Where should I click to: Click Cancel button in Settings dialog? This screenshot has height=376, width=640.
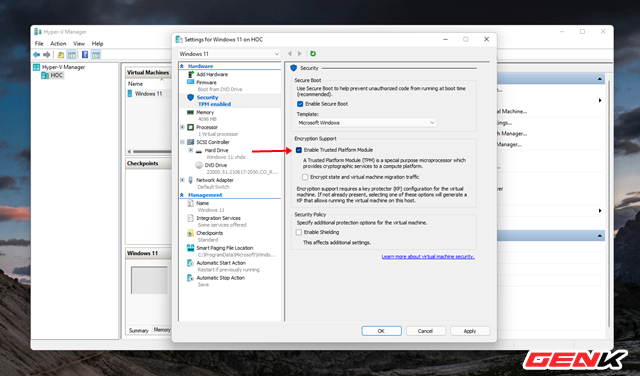pyautogui.click(x=425, y=331)
